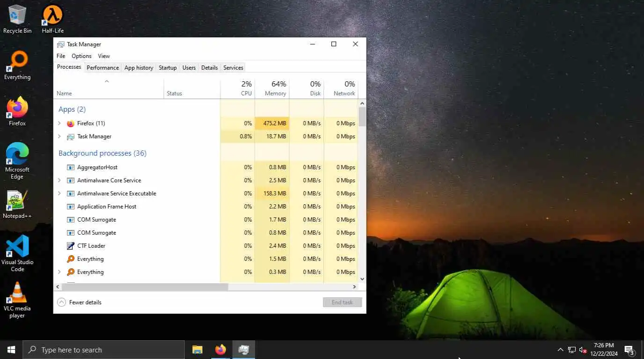The image size is (644, 359).
Task: Select the VLC media player desktop icon
Action: tap(17, 300)
